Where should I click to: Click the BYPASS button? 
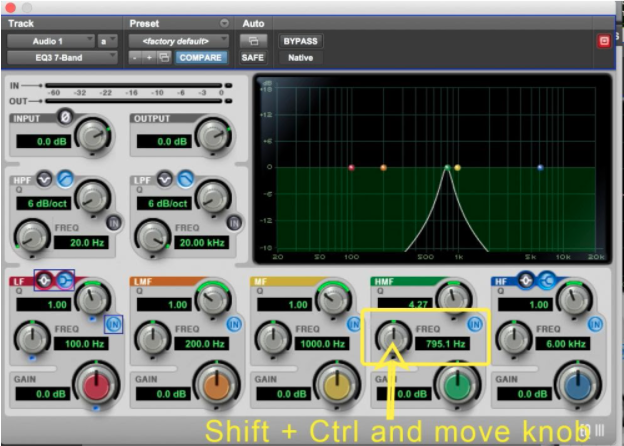point(299,41)
